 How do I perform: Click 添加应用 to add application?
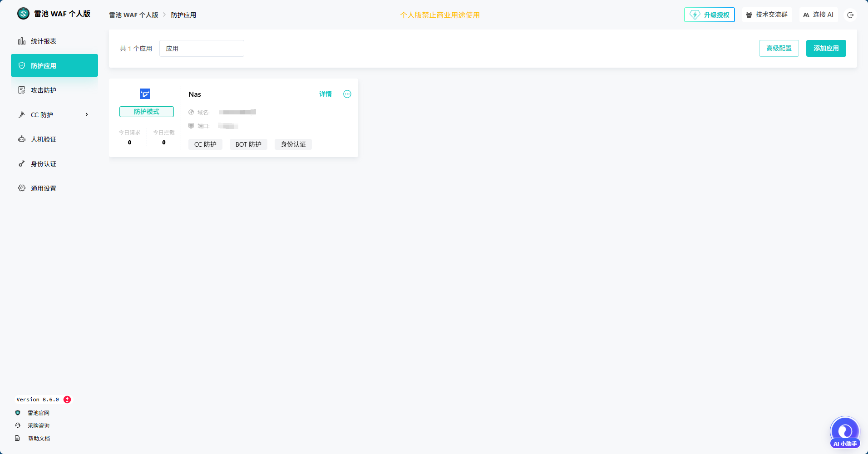826,48
